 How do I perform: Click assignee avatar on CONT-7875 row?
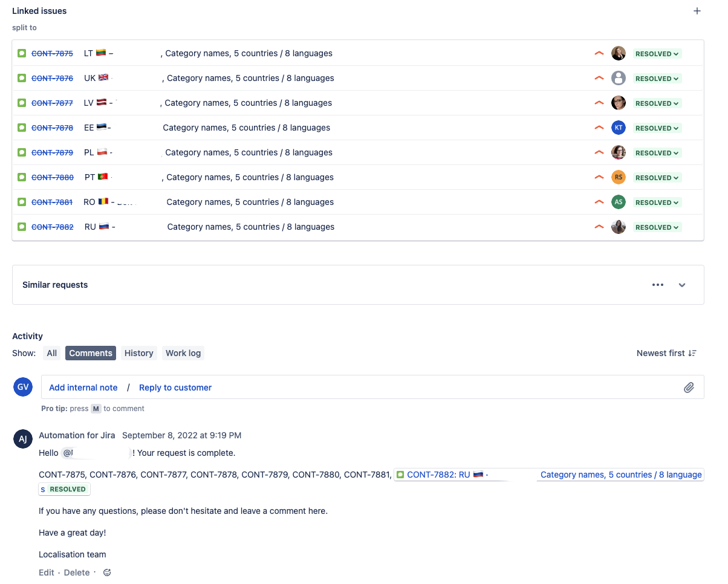pos(618,53)
